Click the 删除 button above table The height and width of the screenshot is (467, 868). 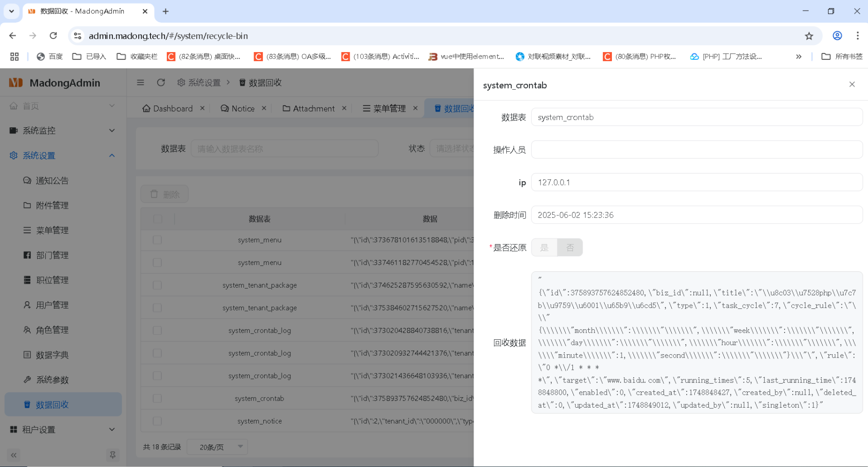click(x=164, y=194)
